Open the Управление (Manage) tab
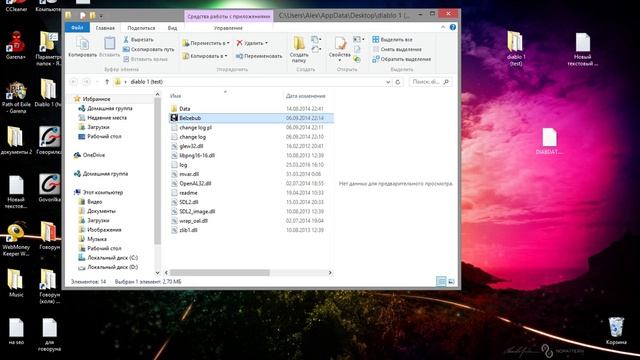This screenshot has width=640, height=360. pos(228,28)
